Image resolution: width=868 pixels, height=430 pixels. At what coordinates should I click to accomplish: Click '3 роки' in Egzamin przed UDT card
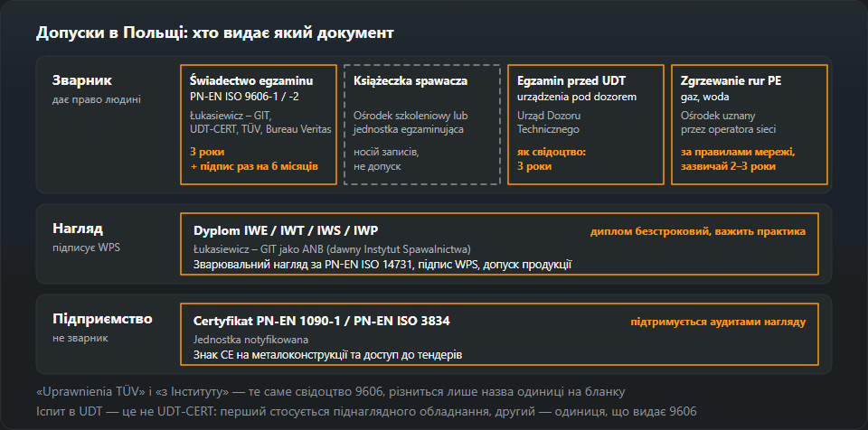[x=534, y=166]
